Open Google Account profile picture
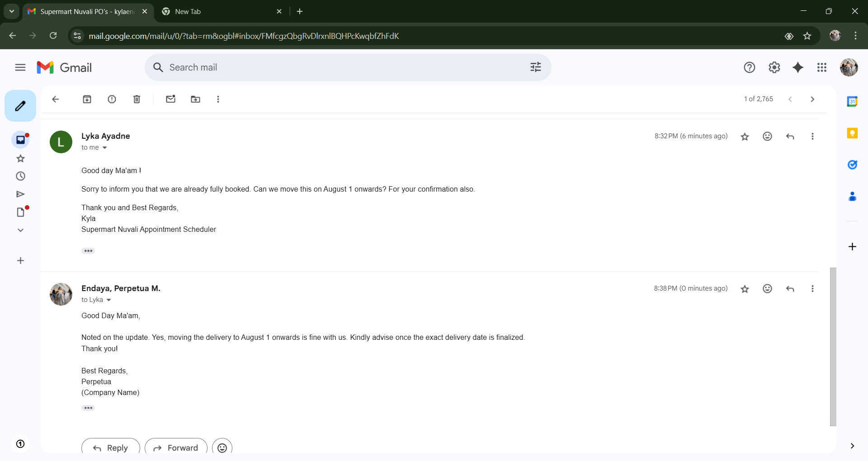The width and height of the screenshot is (868, 461). [x=849, y=67]
